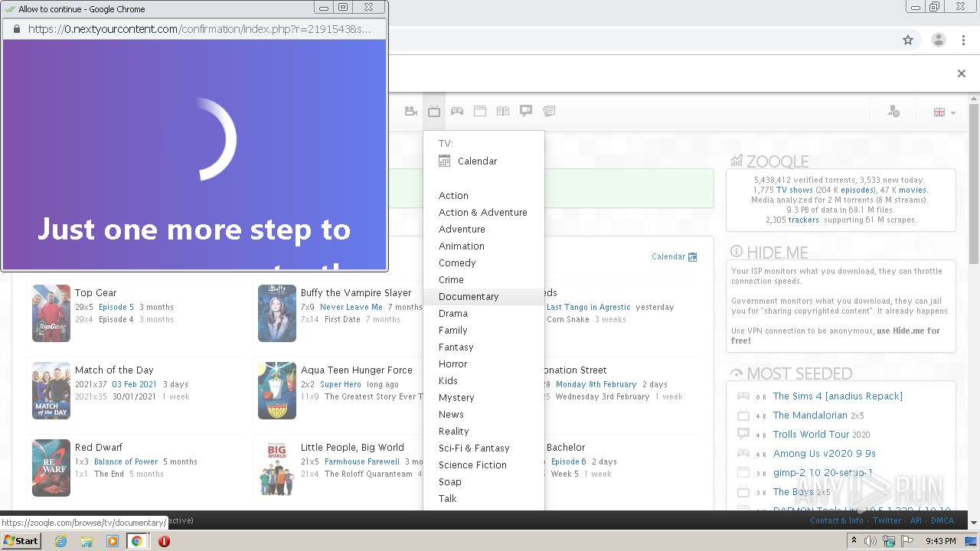Image resolution: width=980 pixels, height=551 pixels.
Task: Open Top Gear poster thumbnail
Action: 51,313
